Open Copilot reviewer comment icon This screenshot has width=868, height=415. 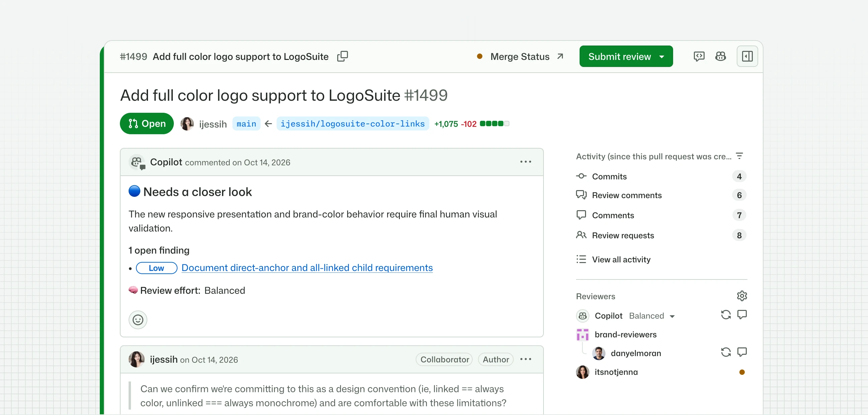742,315
